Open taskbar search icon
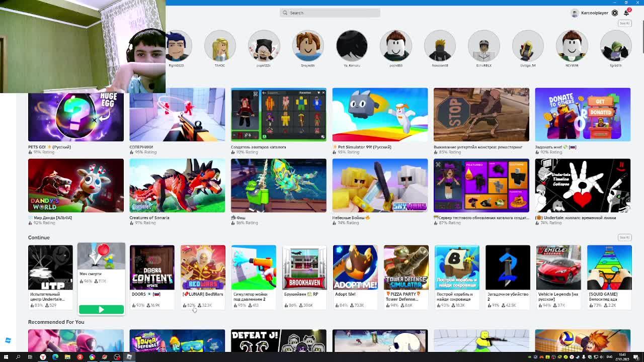This screenshot has width=644, height=362. 18,357
